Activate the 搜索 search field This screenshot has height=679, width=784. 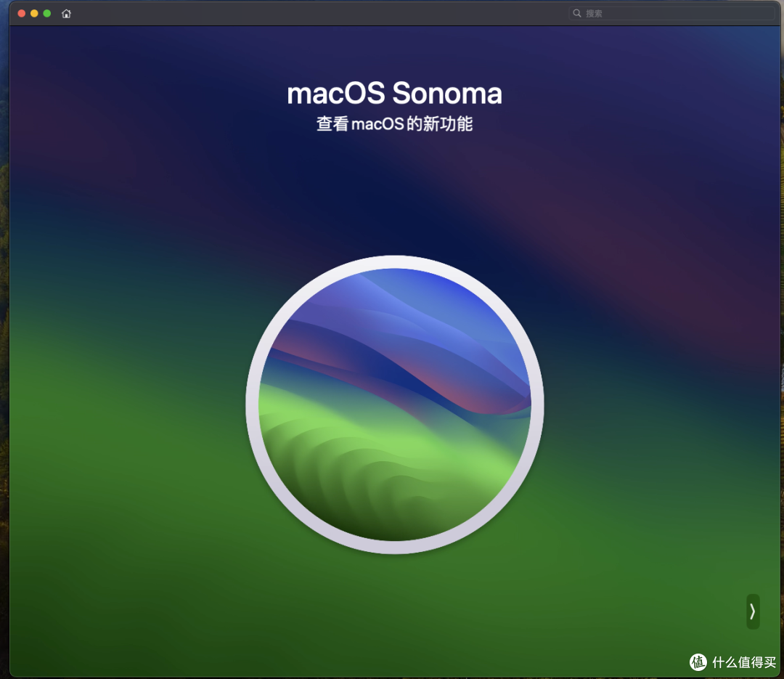(x=671, y=13)
